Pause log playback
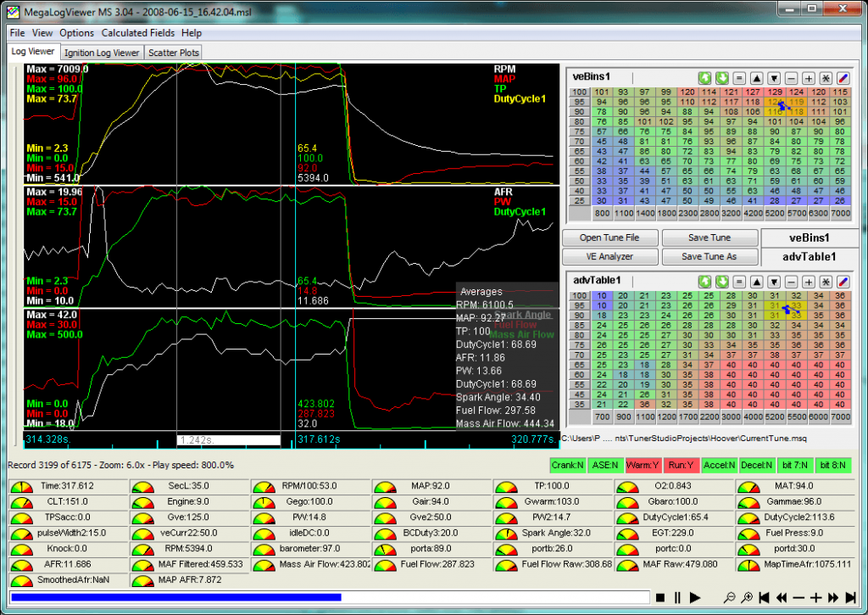Viewport: 868px width, 615px height. click(x=677, y=597)
